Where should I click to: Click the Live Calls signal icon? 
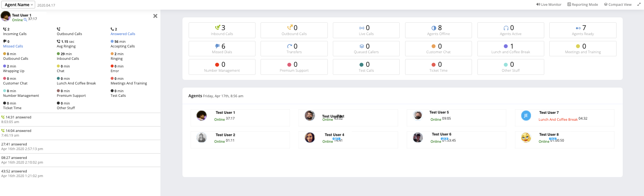[362, 28]
